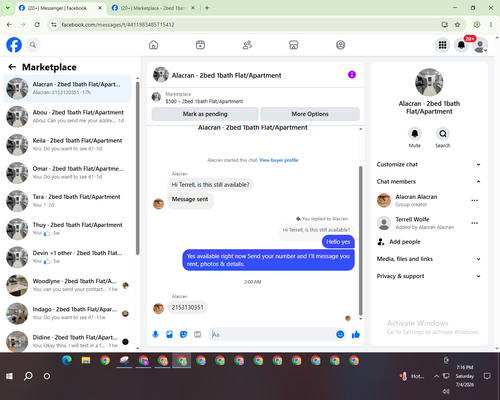Click More Options button

point(310,114)
